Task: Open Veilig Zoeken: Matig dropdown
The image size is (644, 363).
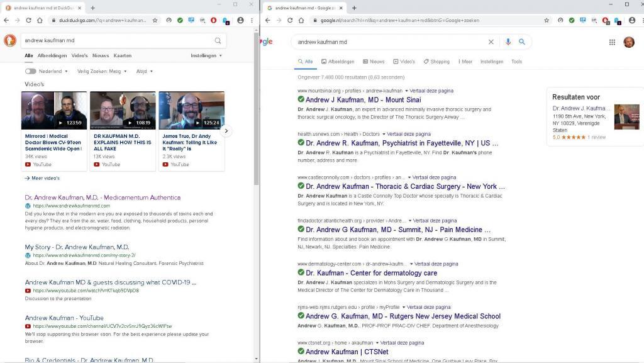Action: (102, 72)
